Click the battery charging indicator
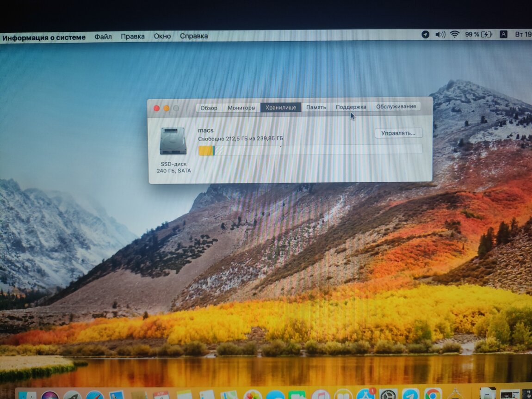The width and height of the screenshot is (532, 399). coord(487,34)
